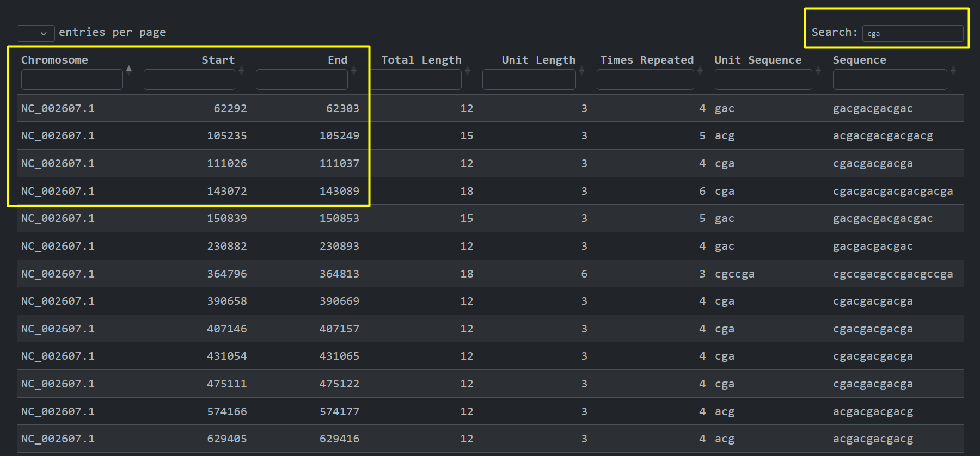980x456 pixels.
Task: Click the Times Repeated sort arrows
Action: [700, 70]
